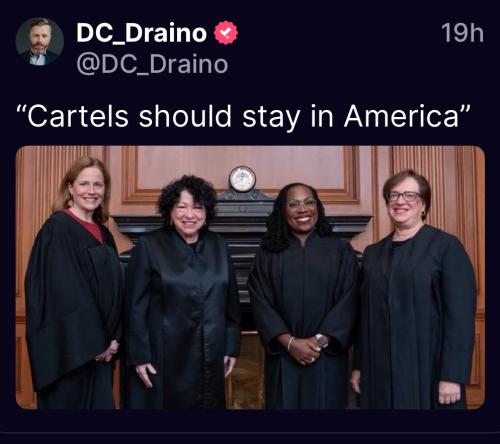This screenshot has width=500, height=444.
Task: Click the word "Cartels" in the post
Action: pos(77,117)
